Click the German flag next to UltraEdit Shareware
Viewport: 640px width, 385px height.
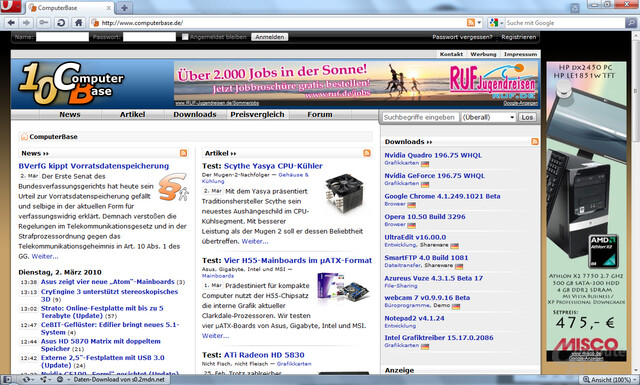pos(454,245)
